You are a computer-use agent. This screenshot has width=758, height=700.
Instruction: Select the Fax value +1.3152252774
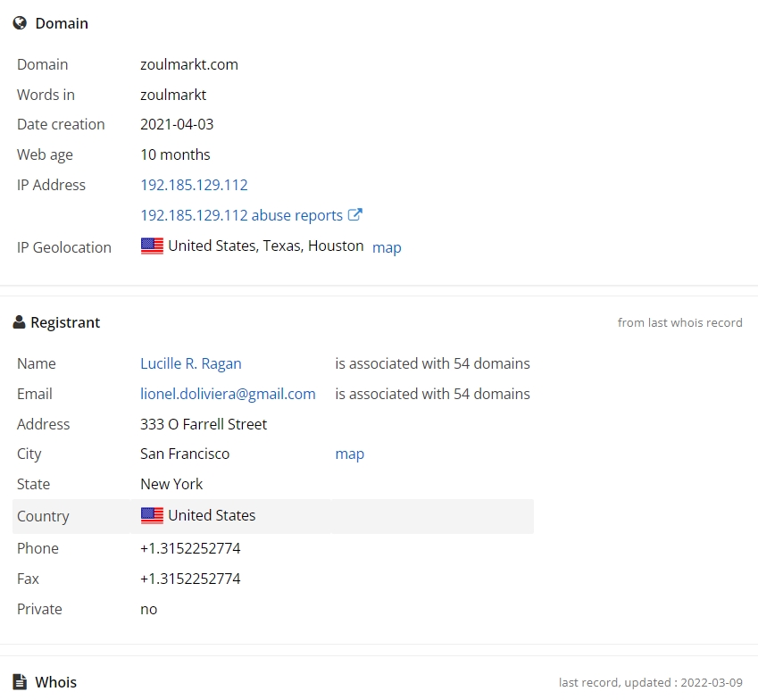190,579
